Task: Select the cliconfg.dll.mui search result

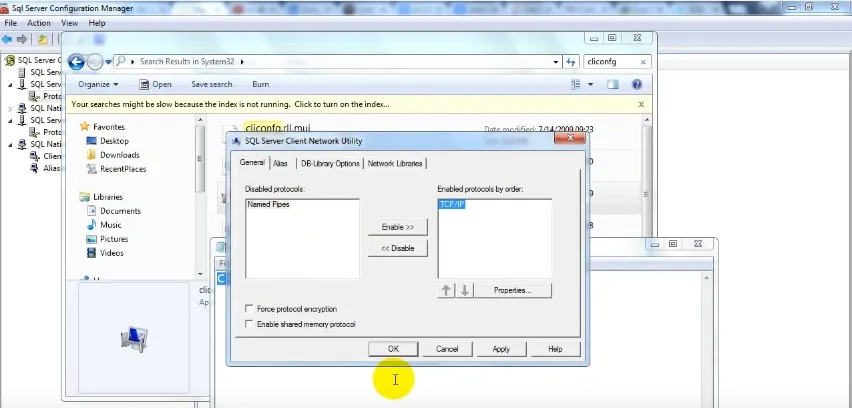Action: click(278, 128)
